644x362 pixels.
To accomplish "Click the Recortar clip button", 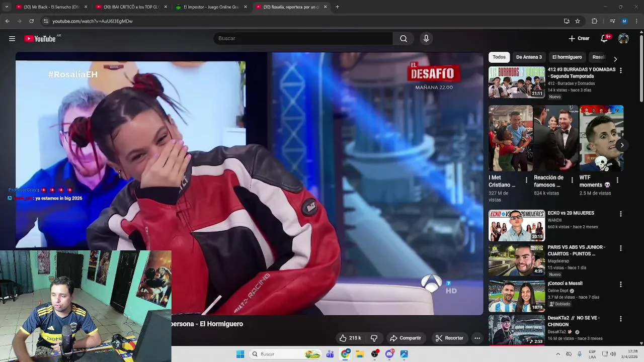I will click(x=449, y=338).
